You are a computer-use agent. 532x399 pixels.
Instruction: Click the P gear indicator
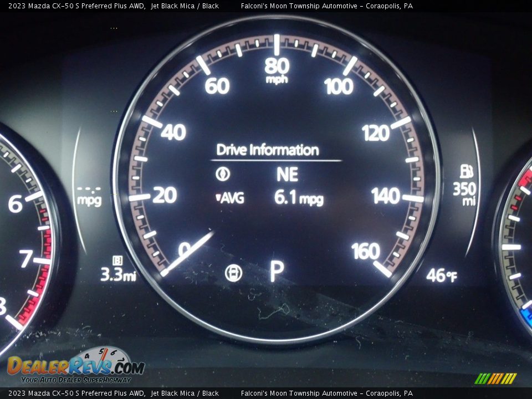tap(277, 272)
